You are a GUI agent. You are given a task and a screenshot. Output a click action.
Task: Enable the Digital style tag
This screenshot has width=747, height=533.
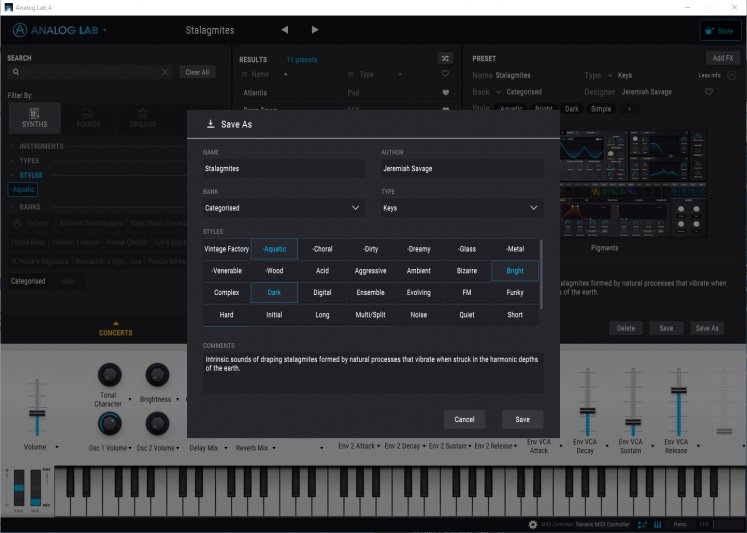tap(322, 292)
